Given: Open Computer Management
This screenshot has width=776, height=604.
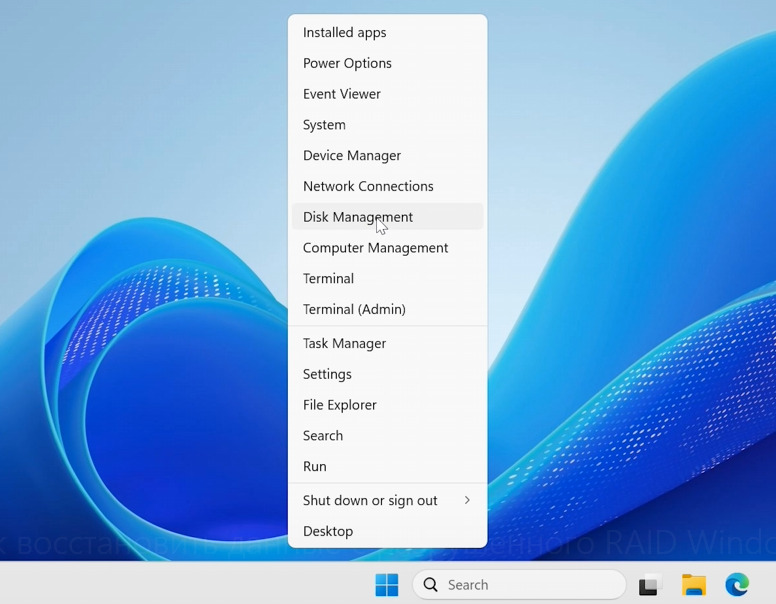Looking at the screenshot, I should point(388,248).
